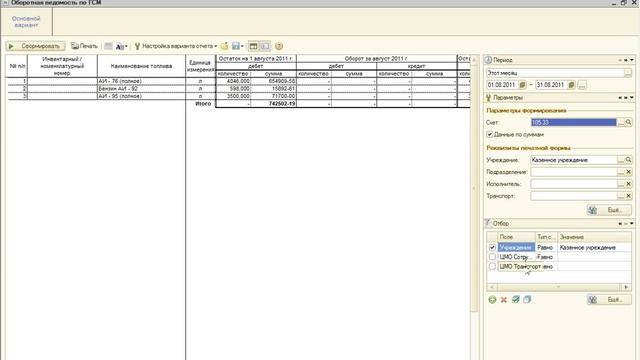The width and height of the screenshot is (640, 360).
Task: Open Настройка варианта отчета menu
Action: [x=176, y=46]
